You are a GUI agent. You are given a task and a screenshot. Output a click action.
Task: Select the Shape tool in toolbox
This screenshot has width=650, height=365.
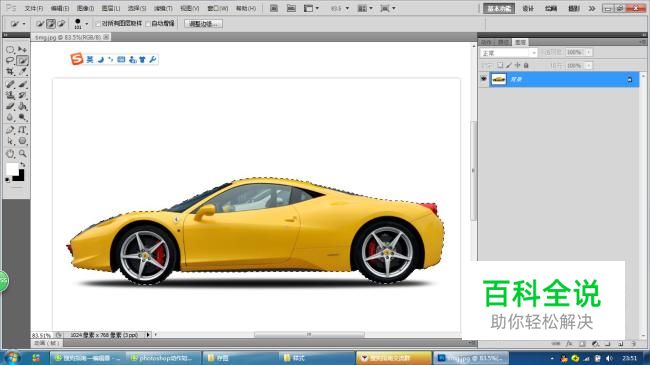[22, 141]
